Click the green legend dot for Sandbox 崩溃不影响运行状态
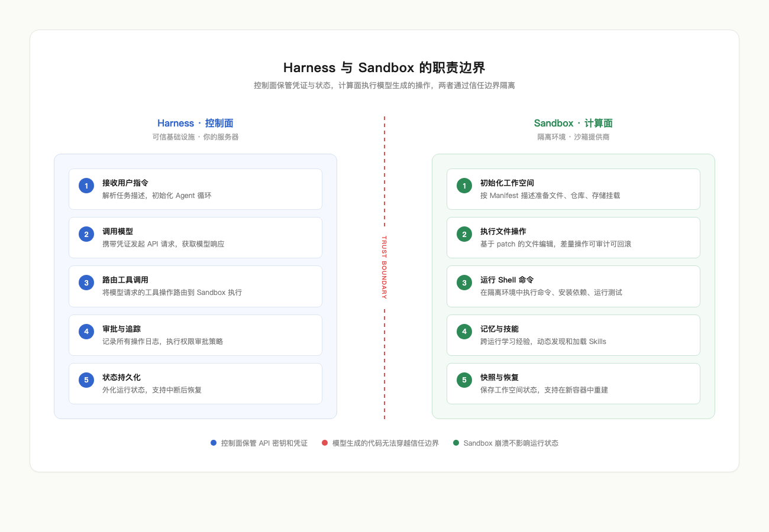 (456, 443)
